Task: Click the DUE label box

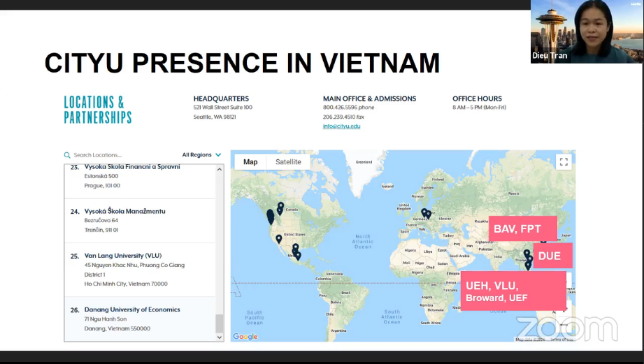Action: tap(553, 256)
